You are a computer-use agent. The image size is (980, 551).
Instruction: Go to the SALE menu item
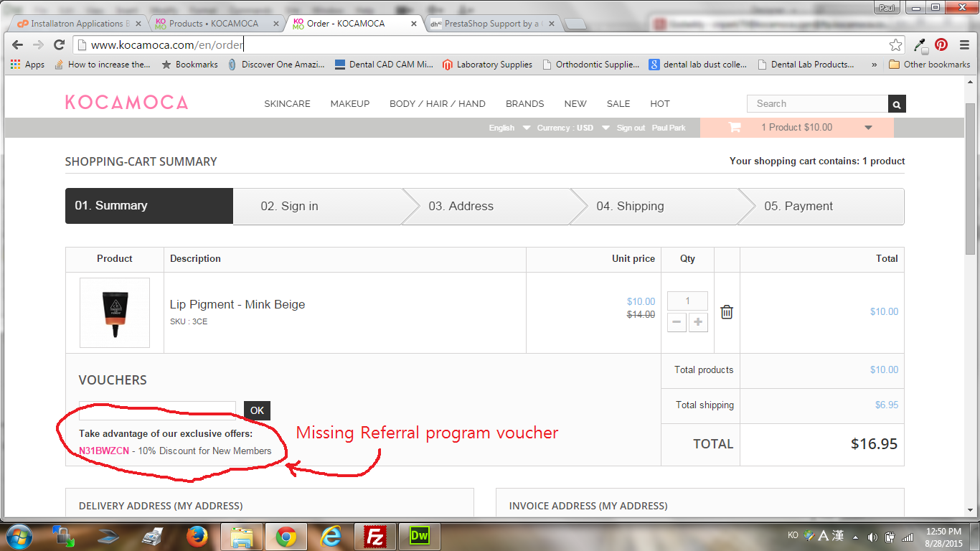click(x=618, y=104)
